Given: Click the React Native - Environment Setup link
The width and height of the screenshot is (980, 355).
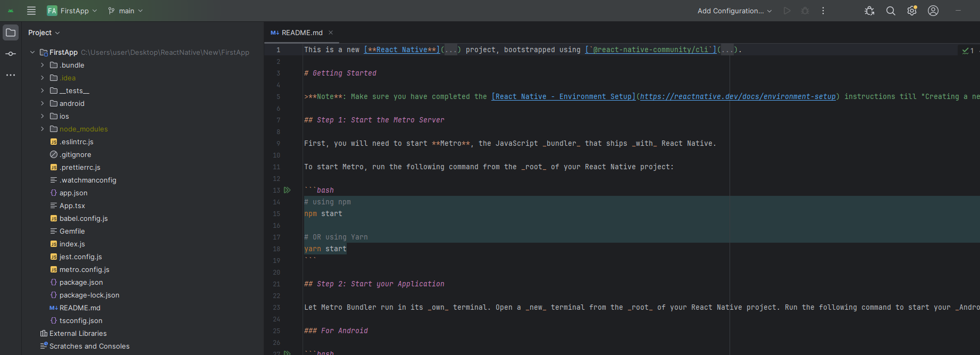Looking at the screenshot, I should point(564,96).
